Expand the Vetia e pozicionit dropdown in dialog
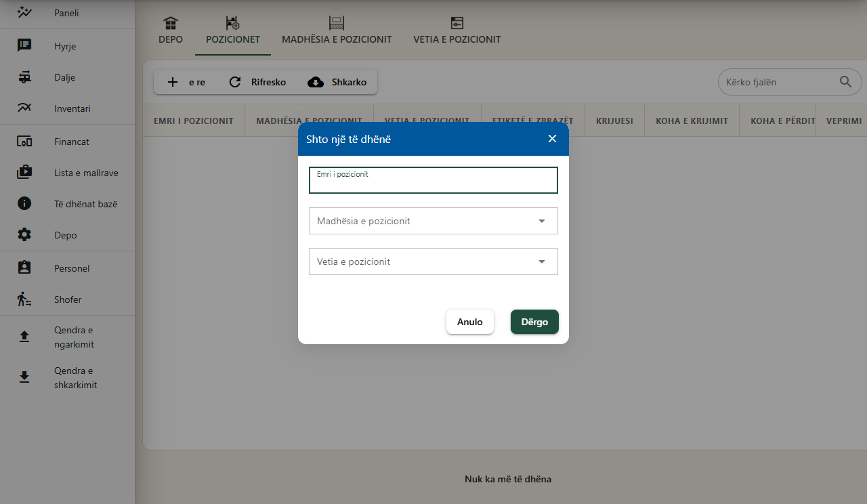 433,261
